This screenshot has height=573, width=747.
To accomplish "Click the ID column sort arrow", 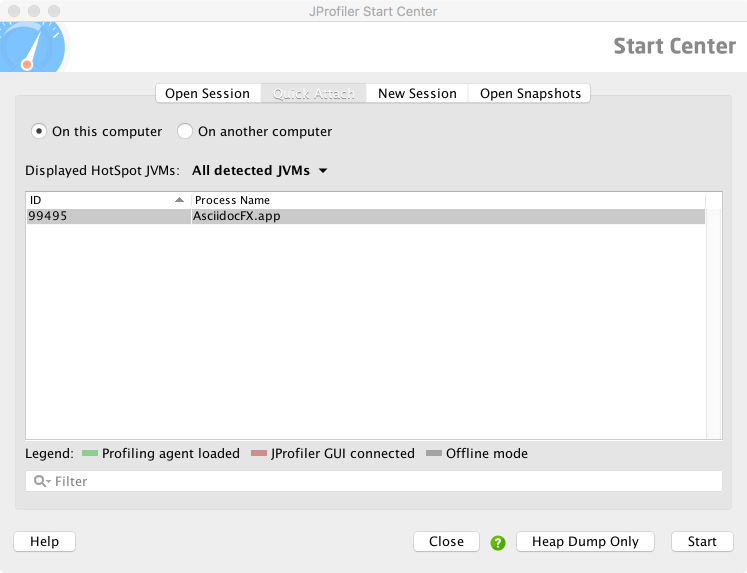I will tap(179, 200).
